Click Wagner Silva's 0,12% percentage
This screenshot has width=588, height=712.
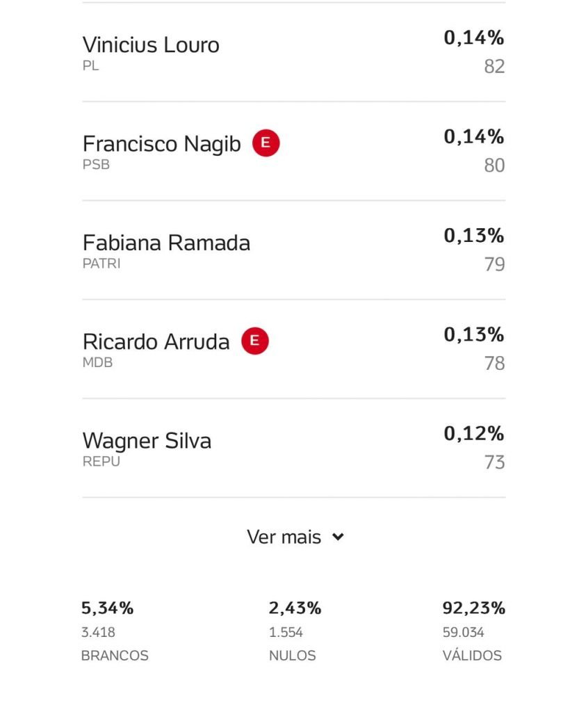(x=473, y=433)
